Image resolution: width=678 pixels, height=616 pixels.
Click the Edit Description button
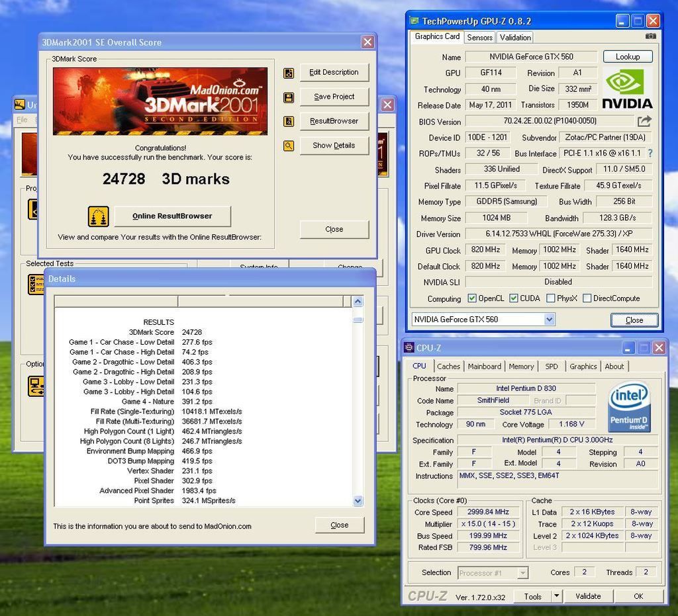334,73
